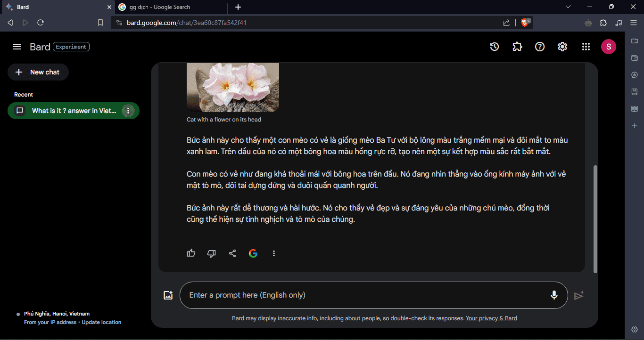The width and height of the screenshot is (644, 340).
Task: Open more options under the response
Action: click(x=274, y=253)
